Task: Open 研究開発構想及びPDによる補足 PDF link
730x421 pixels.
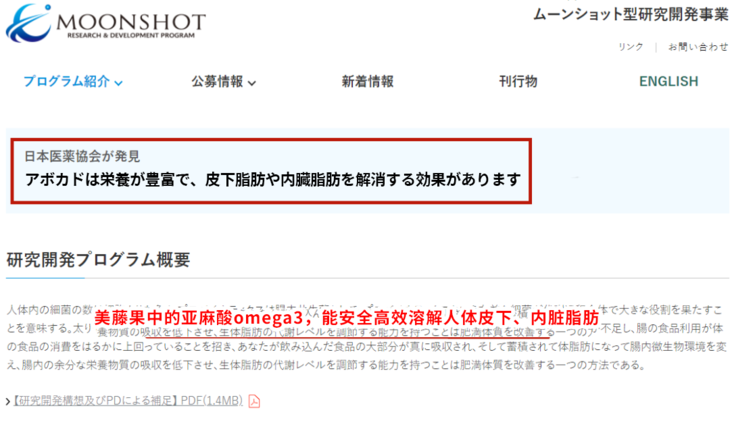Action: click(x=128, y=401)
